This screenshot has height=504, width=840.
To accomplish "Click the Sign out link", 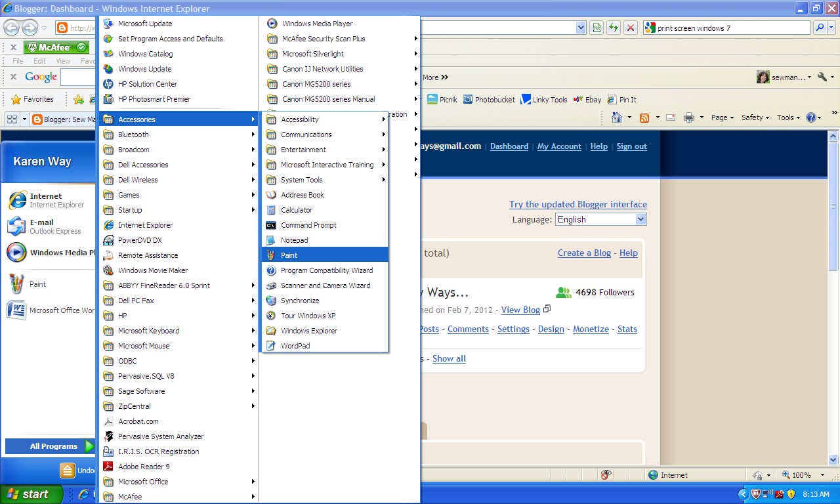I will (631, 146).
